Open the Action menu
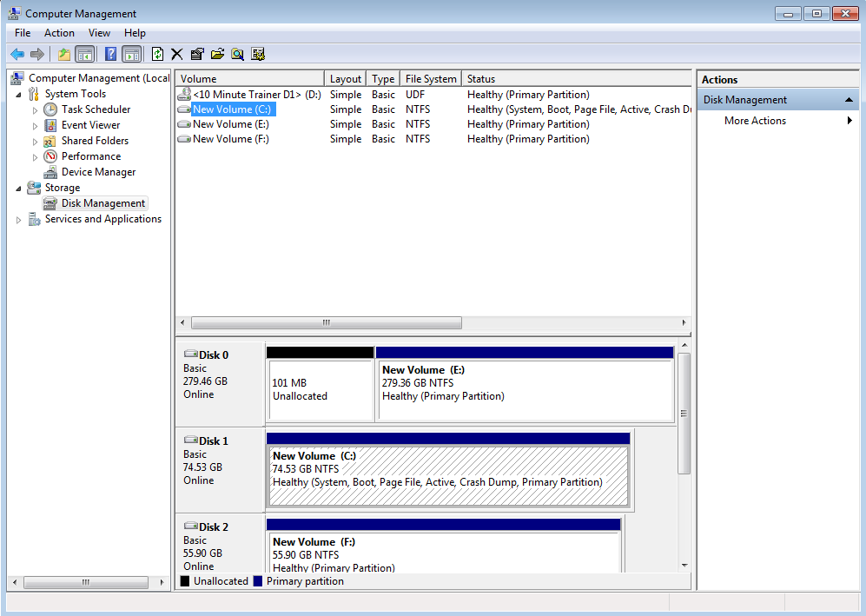The width and height of the screenshot is (866, 616). (x=59, y=33)
